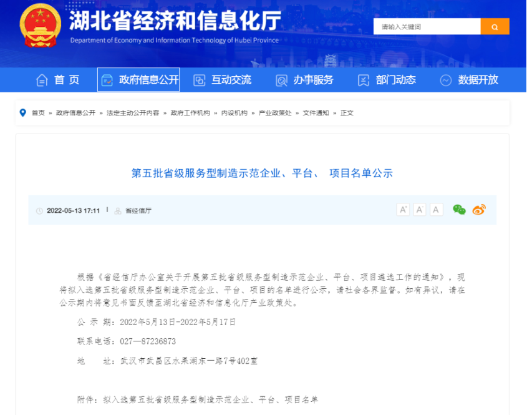This screenshot has width=527, height=420.
Task: Focus the keyword search input field
Action: coord(427,27)
